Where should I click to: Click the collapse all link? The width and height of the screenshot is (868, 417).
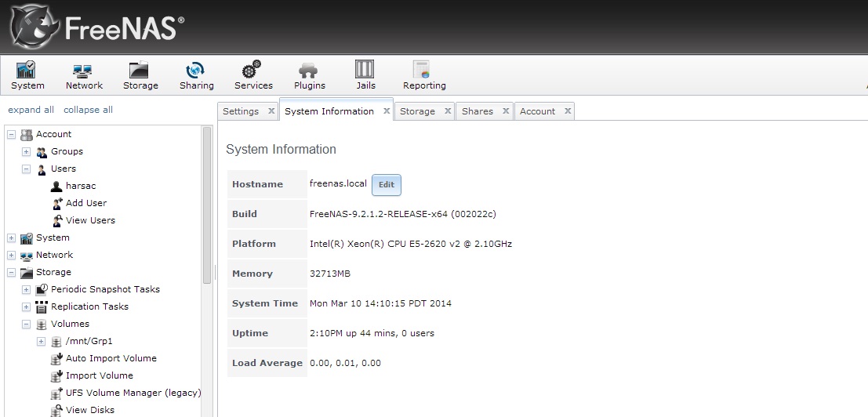coord(88,110)
